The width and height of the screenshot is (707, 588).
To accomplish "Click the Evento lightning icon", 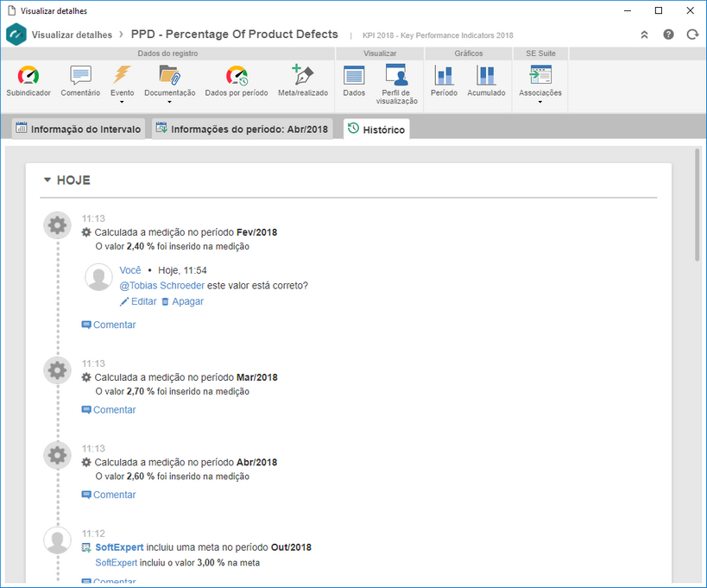I will 122,76.
